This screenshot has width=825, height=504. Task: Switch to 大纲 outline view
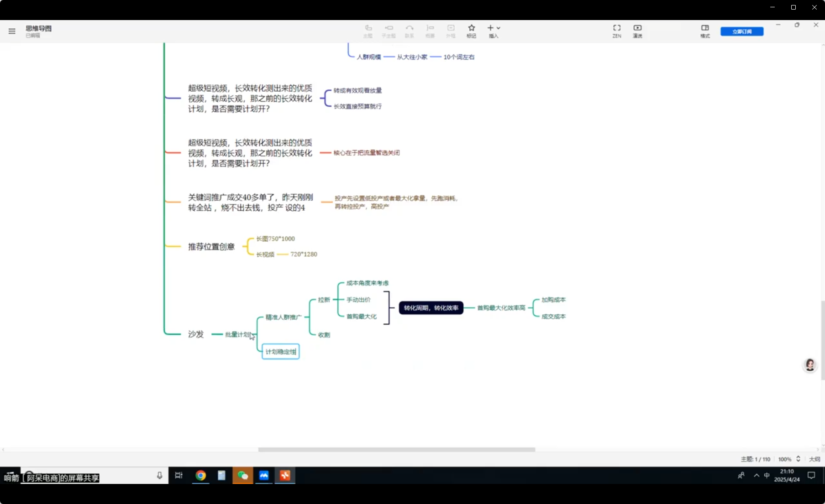[814, 459]
